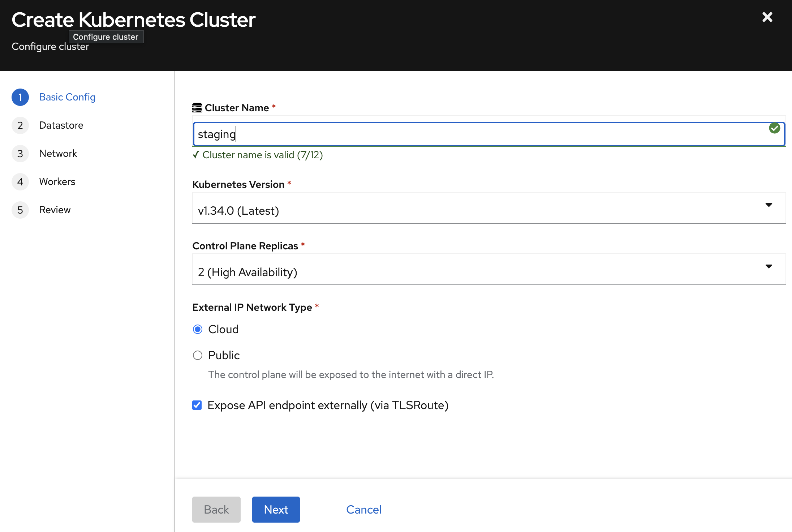Click the green valid checkmark icon
Screen dimensions: 792x532
click(774, 128)
